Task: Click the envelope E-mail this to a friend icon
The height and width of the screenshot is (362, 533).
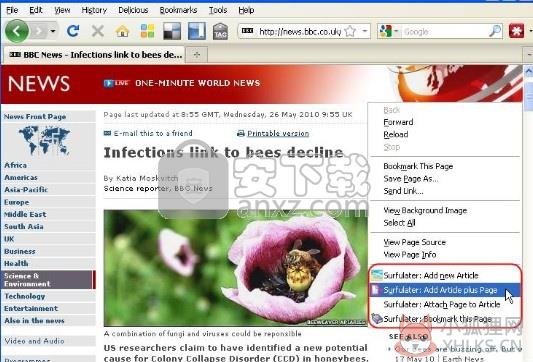Action: pyautogui.click(x=107, y=133)
